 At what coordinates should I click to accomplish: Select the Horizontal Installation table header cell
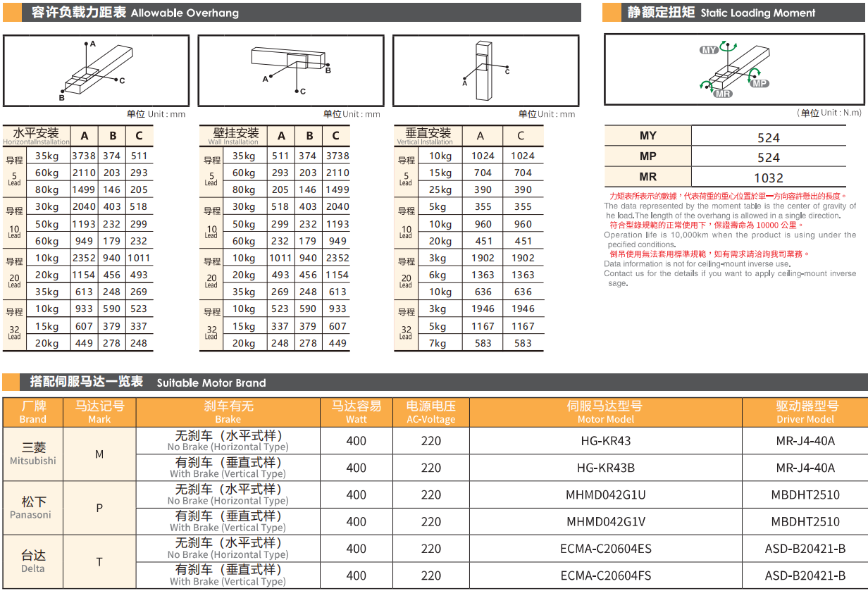[x=37, y=136]
